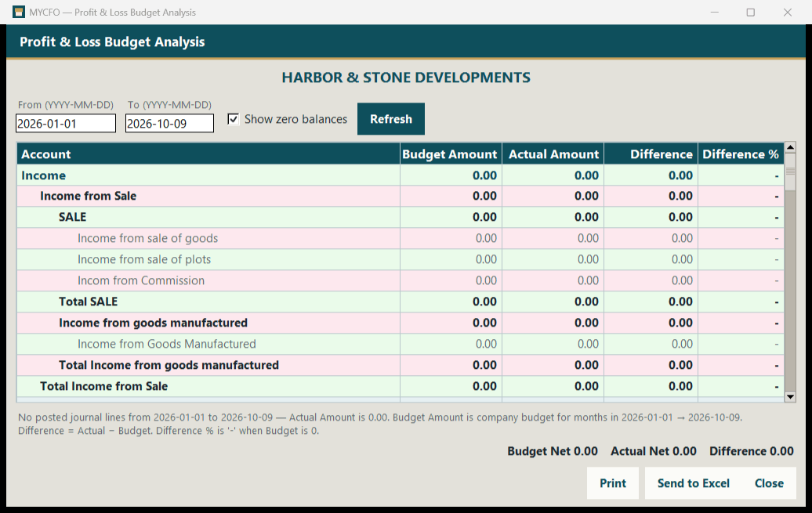Select the Total Income from Sale row

(x=401, y=387)
